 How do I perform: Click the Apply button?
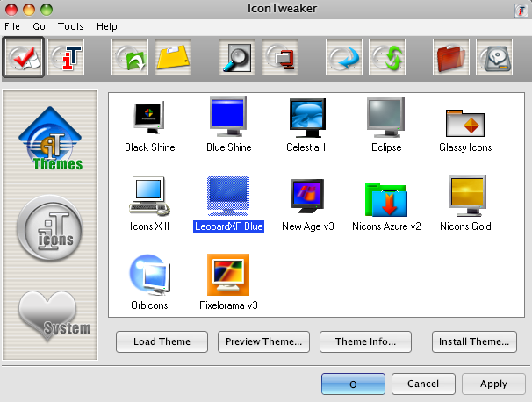pos(493,384)
